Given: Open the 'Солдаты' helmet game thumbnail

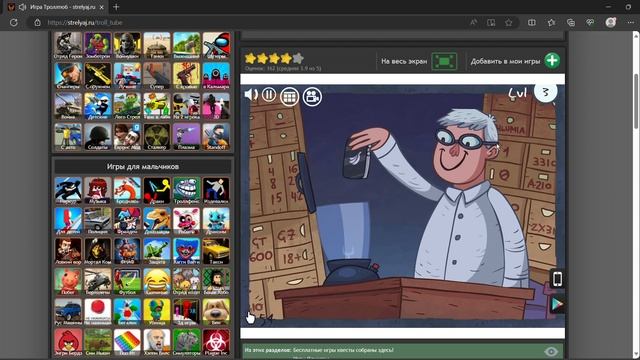Looking at the screenshot, I should [x=98, y=137].
